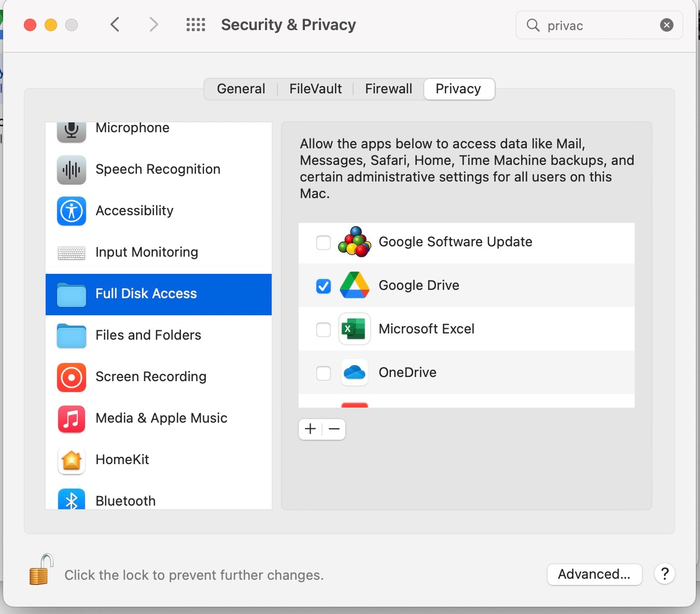The image size is (700, 614).
Task: Check the OneDrive checkbox
Action: (324, 373)
